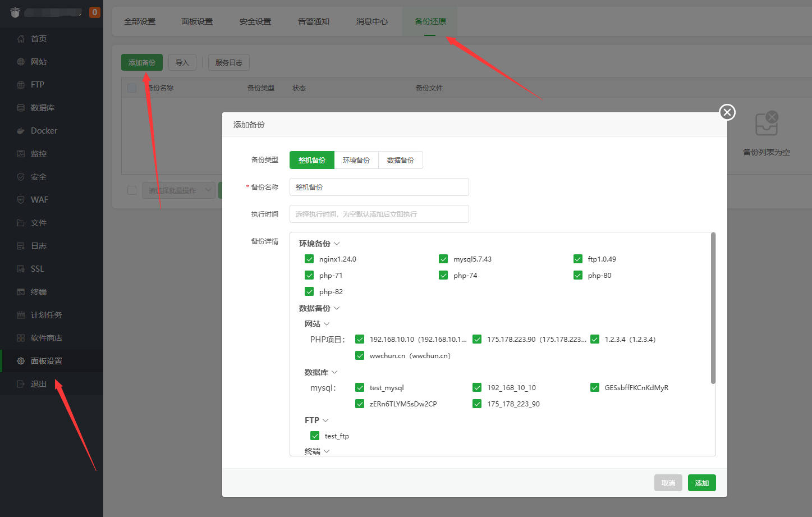The height and width of the screenshot is (517, 812).
Task: Click the green 添加备份 button
Action: pyautogui.click(x=142, y=62)
